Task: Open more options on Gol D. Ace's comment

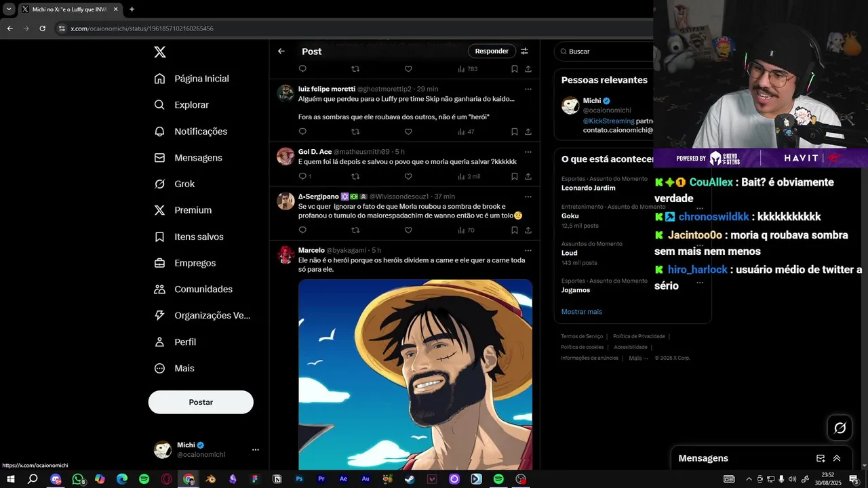Action: [528, 152]
